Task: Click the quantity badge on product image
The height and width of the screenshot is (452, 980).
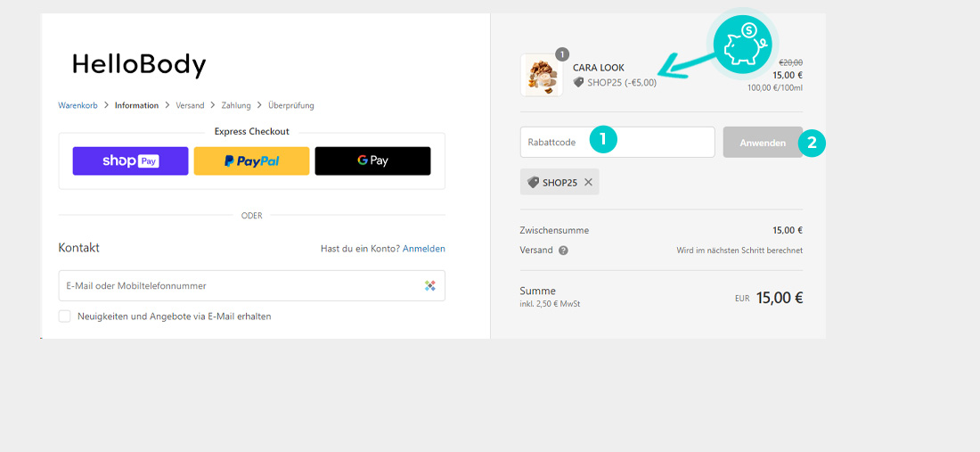Action: coord(562,53)
